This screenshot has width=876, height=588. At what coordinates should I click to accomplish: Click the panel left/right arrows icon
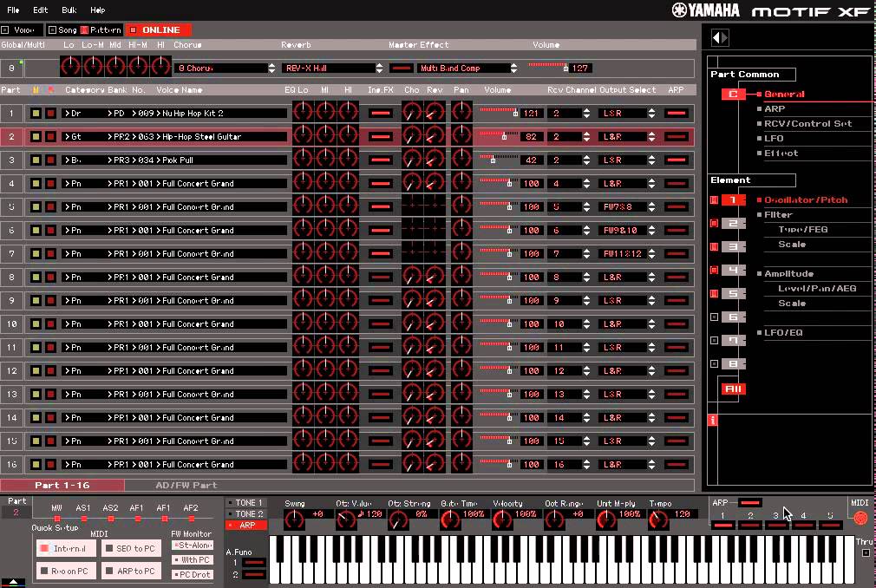(720, 37)
